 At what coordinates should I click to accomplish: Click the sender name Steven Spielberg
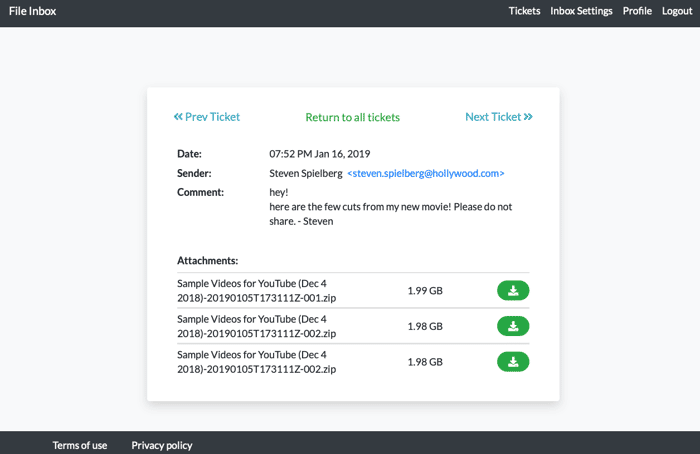[x=306, y=173]
